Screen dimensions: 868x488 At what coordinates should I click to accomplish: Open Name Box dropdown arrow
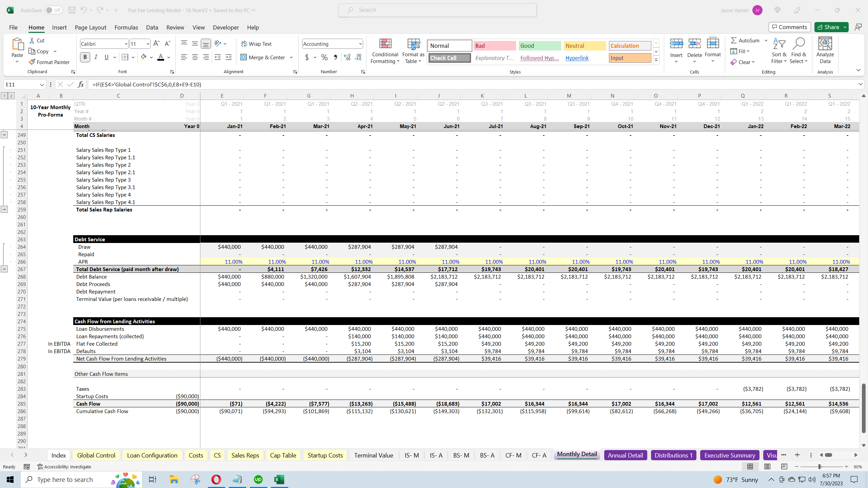42,84
